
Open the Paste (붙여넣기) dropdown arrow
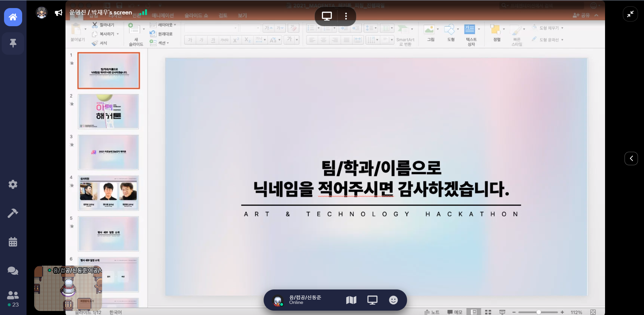click(85, 30)
